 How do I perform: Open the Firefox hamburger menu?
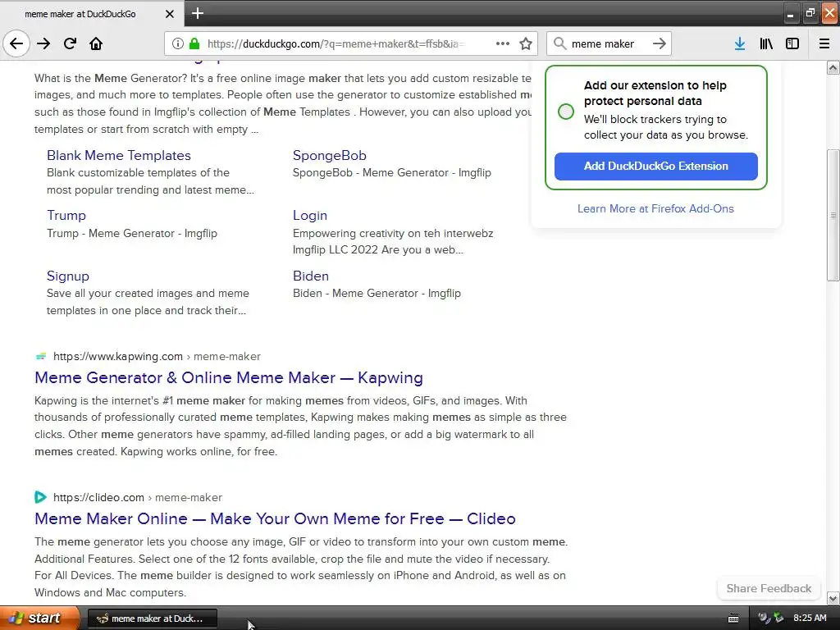(824, 43)
